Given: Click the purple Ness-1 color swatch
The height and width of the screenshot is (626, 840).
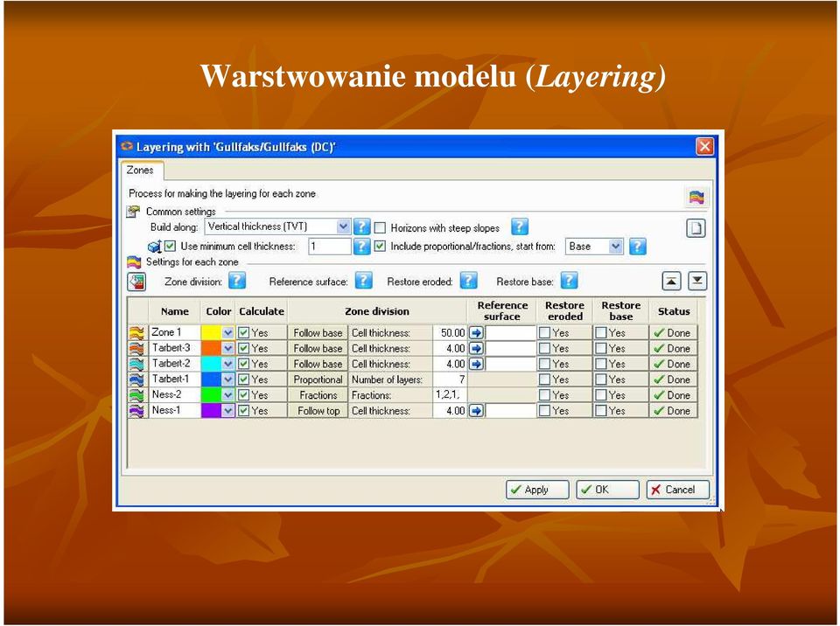Looking at the screenshot, I should click(211, 411).
